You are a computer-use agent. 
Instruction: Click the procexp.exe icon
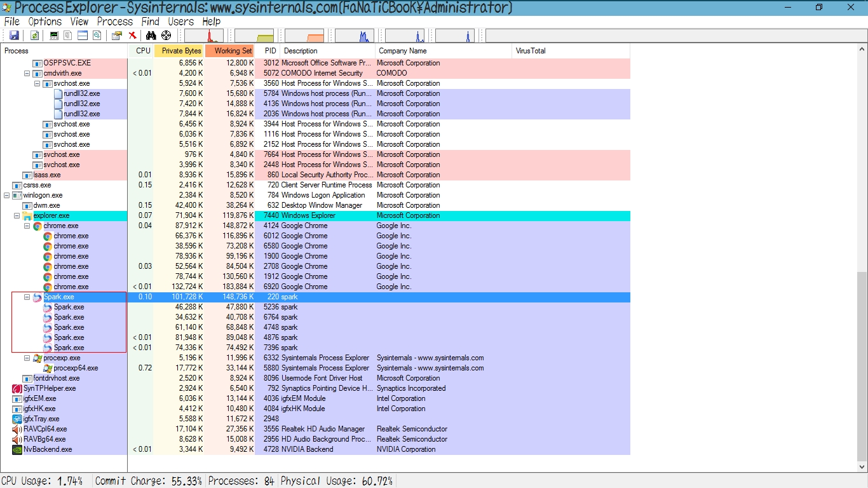pyautogui.click(x=37, y=358)
